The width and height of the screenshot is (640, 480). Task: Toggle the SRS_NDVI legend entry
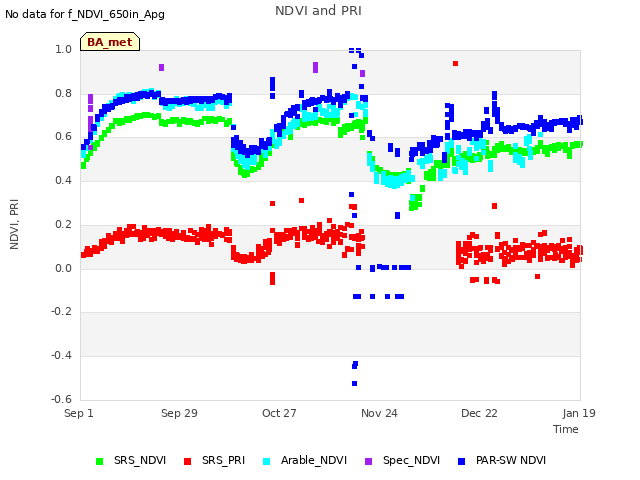pyautogui.click(x=131, y=460)
